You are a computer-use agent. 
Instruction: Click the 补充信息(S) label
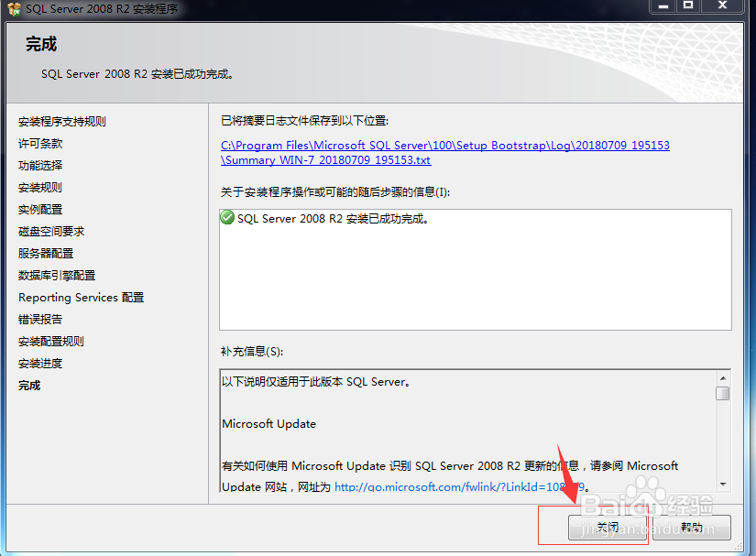(x=252, y=351)
